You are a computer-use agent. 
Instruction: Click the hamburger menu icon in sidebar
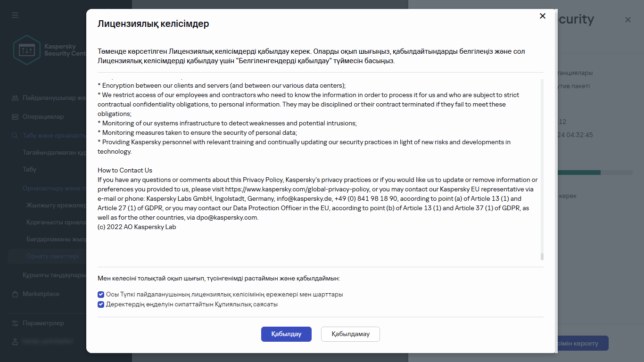pos(15,15)
